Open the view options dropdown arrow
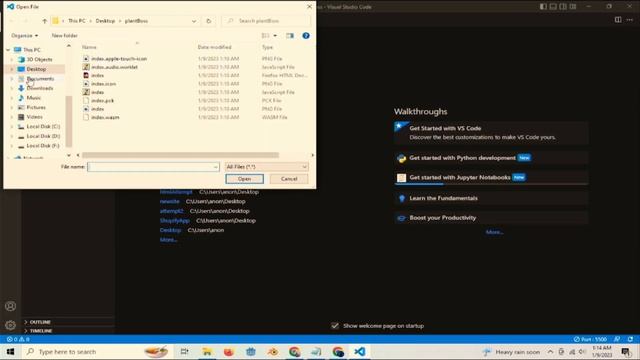Viewport: 640px width, 360px height. pyautogui.click(x=275, y=36)
